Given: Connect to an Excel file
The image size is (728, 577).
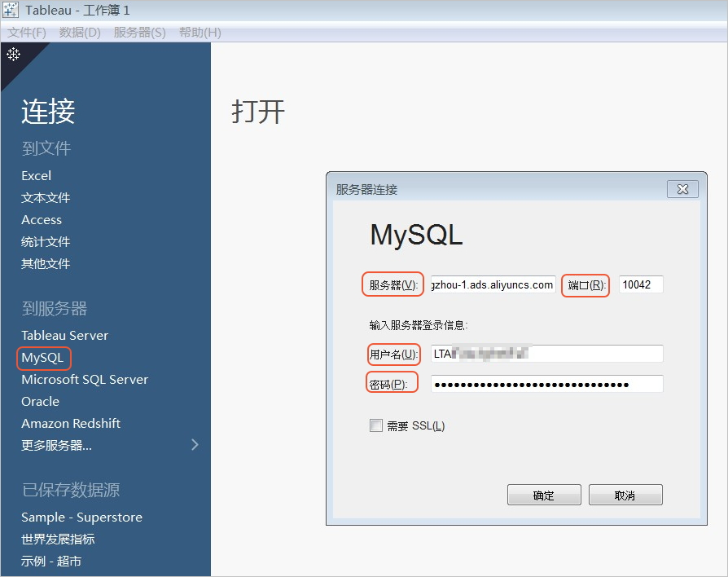Looking at the screenshot, I should point(36,176).
